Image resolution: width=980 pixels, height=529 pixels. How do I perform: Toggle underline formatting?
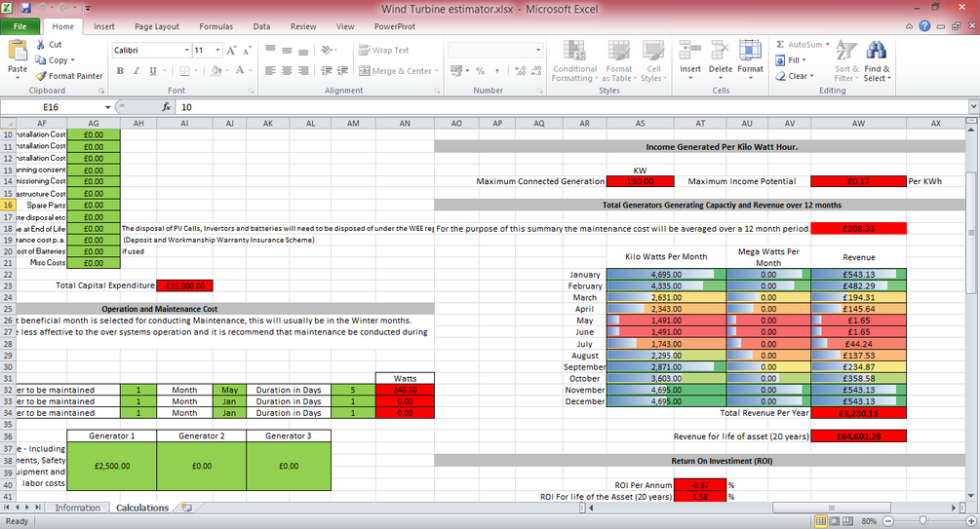pos(152,70)
